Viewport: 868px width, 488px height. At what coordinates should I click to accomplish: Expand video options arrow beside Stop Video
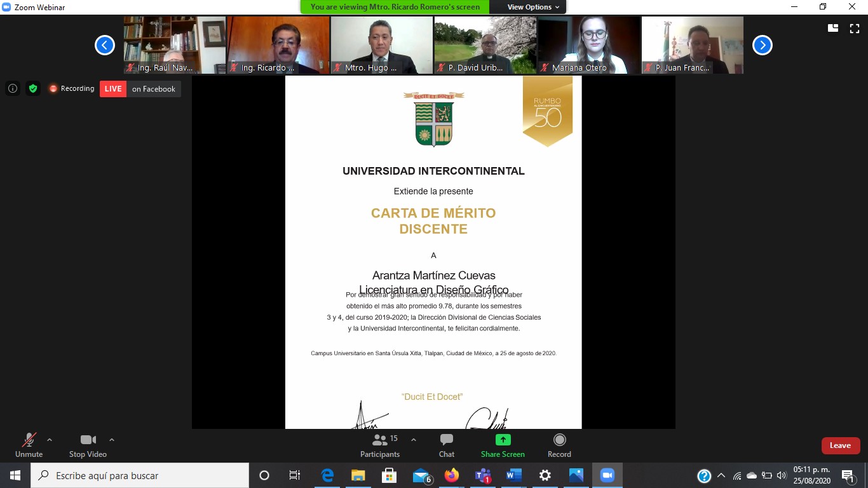[x=112, y=440]
